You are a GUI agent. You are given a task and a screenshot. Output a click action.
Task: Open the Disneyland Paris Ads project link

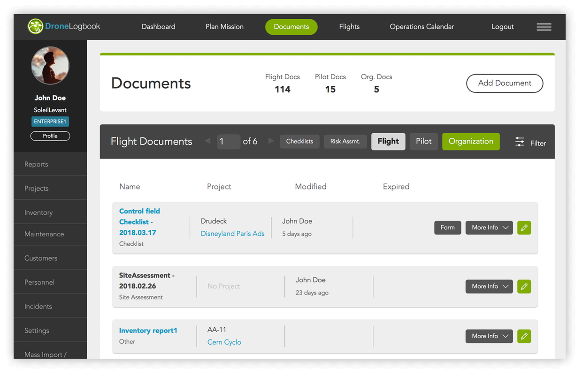tap(232, 234)
